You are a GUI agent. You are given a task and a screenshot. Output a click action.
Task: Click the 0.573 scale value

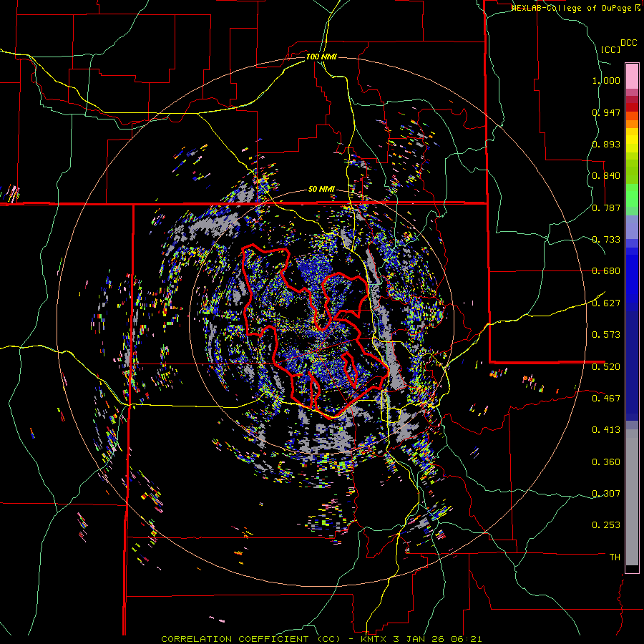click(606, 335)
